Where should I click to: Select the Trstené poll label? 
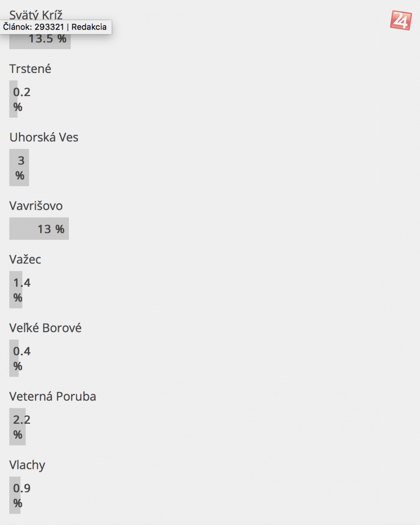click(x=30, y=69)
